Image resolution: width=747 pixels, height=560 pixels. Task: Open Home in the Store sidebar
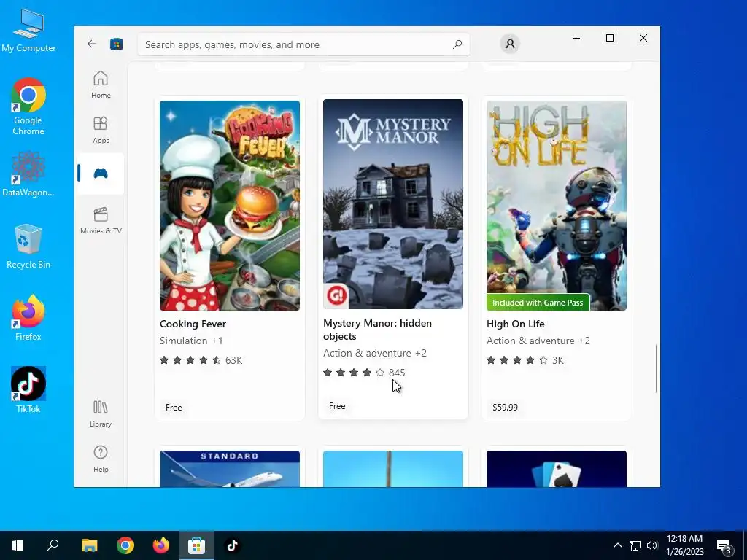[x=101, y=85]
